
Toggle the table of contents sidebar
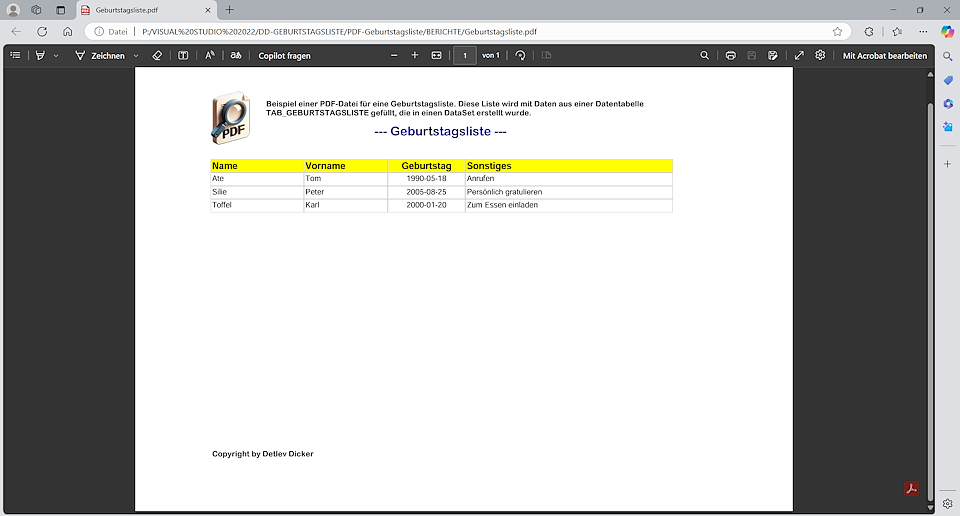click(15, 56)
